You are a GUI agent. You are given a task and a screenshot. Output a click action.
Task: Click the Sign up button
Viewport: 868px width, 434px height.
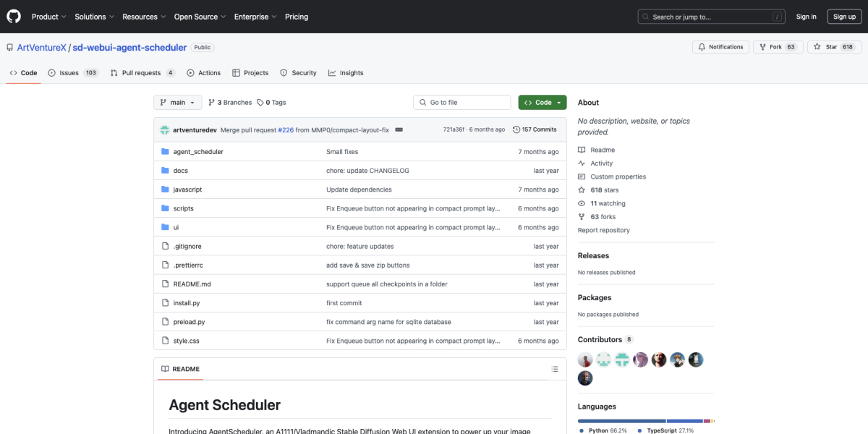(844, 16)
